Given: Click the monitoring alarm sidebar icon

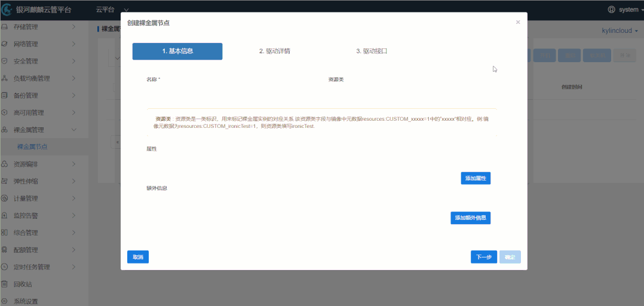Looking at the screenshot, I should tap(4, 215).
